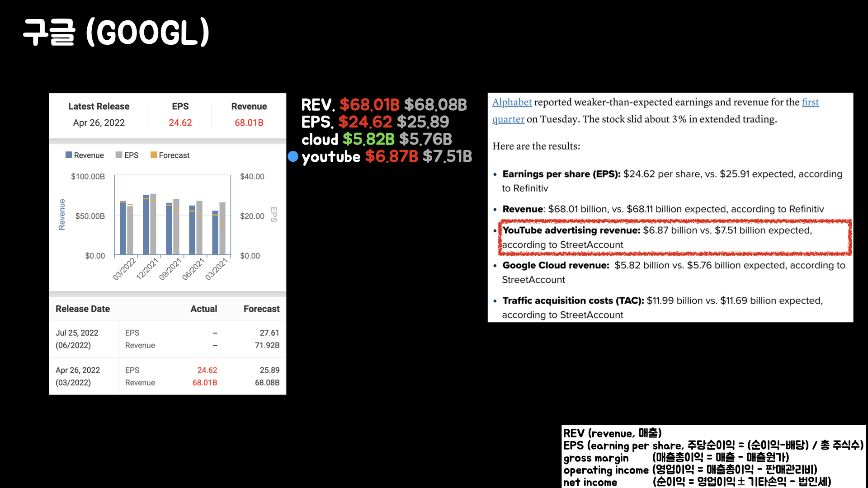Click the blue dot beside youtube
Image resolution: width=868 pixels, height=488 pixels.
[293, 156]
